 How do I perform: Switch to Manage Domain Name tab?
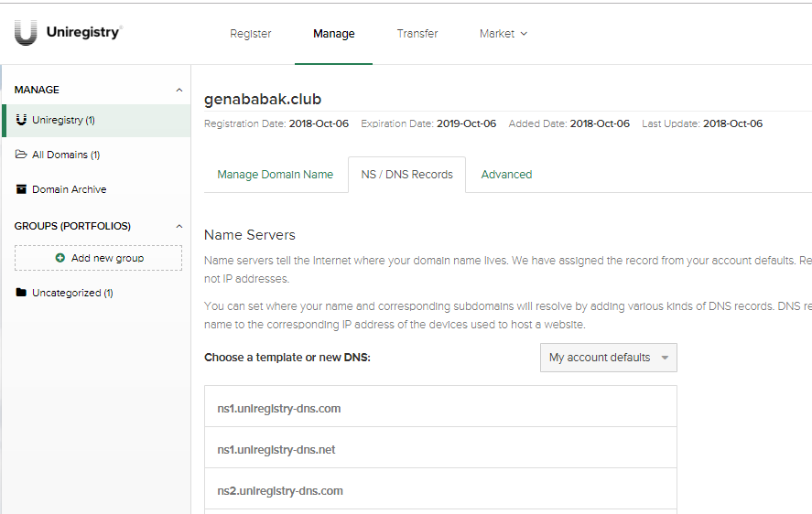pos(276,175)
